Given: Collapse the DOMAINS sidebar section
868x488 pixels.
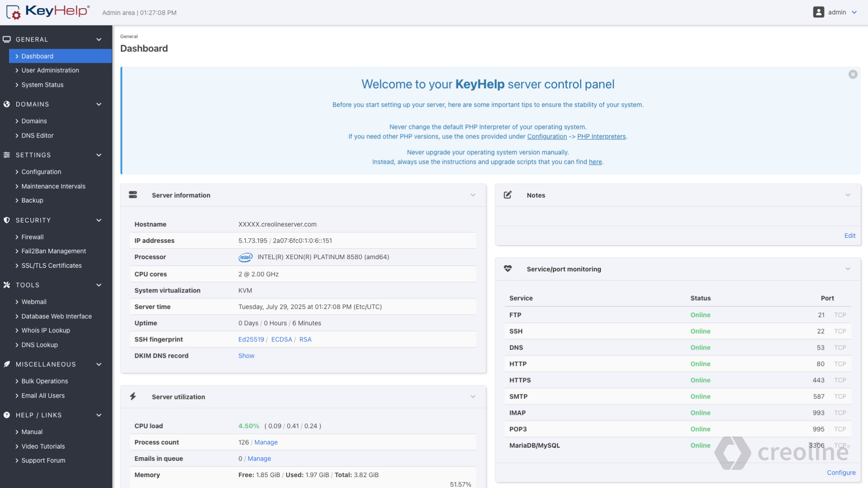Looking at the screenshot, I should [x=99, y=104].
